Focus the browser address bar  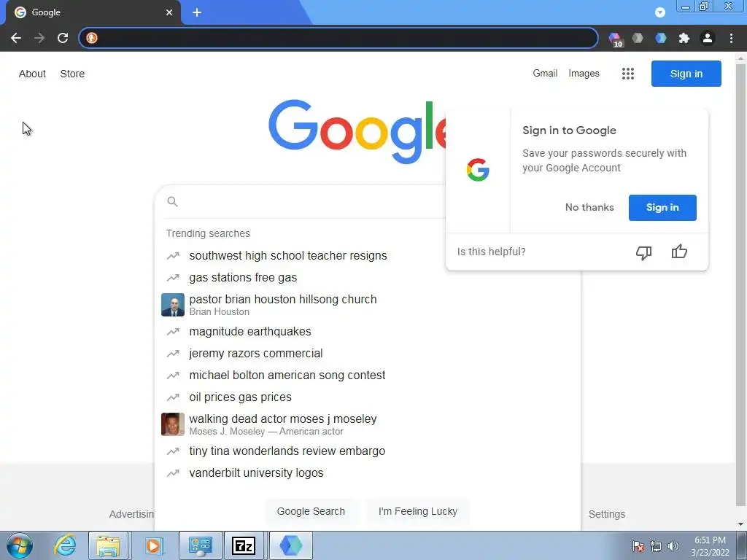point(338,38)
